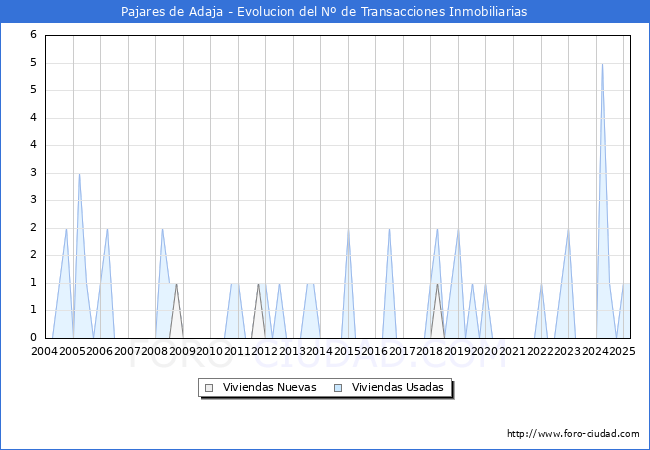Screen dimensions: 650x450
Task: Click the 2022 x-axis label
Action: (540, 351)
